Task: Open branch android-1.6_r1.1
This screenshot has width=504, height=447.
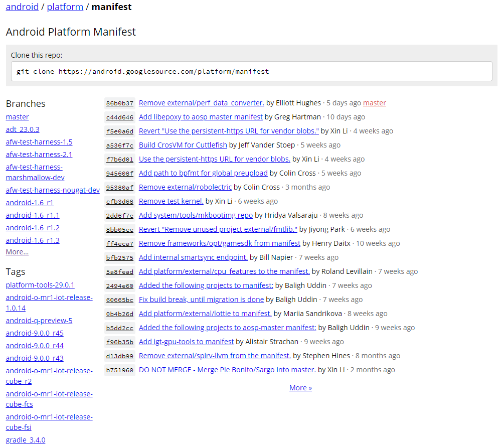Action: (33, 215)
